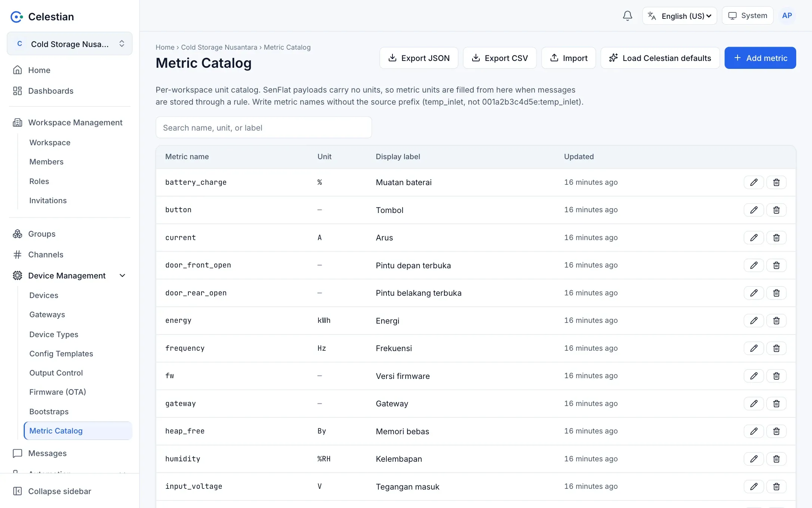Edit the button metric row
The height and width of the screenshot is (508, 812).
point(754,210)
